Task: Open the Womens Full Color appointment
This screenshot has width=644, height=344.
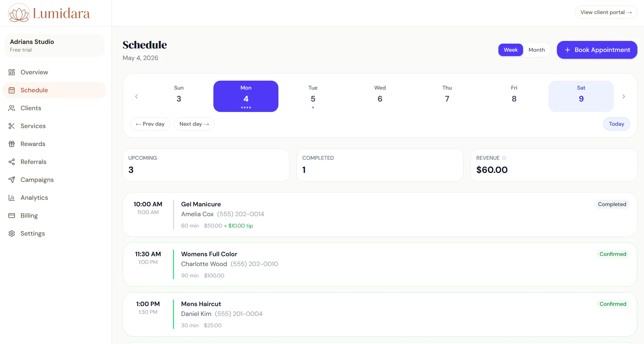Action: [380, 265]
